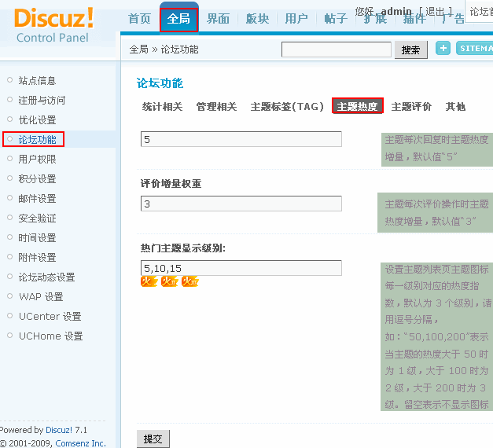Click the third hot topic flame icon
The image size is (493, 448).
pos(189,281)
